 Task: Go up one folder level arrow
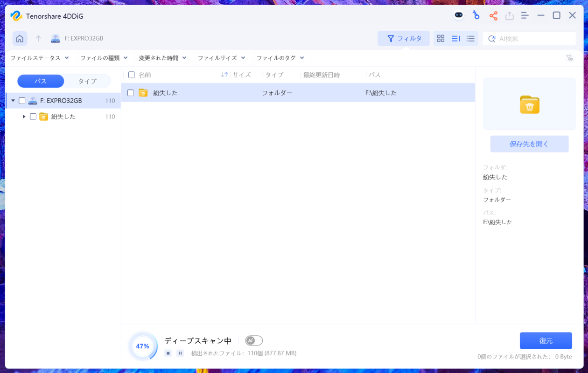point(38,39)
